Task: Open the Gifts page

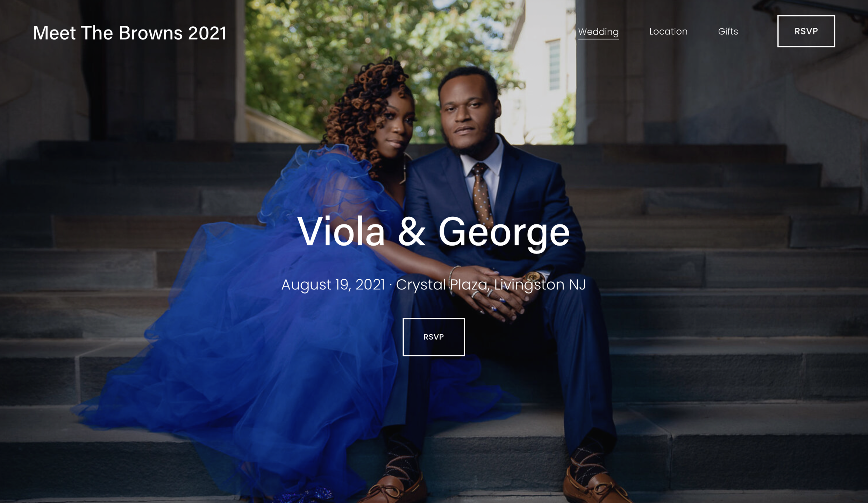Action: coord(728,31)
